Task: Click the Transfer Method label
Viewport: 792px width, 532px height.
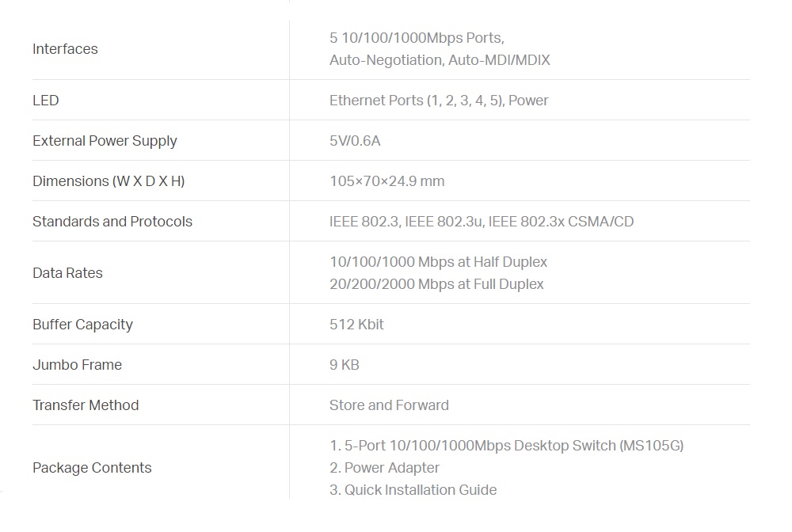Action: tap(86, 405)
